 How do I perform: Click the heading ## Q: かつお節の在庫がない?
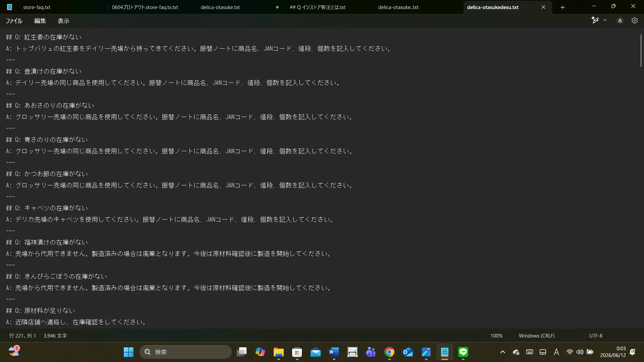click(47, 174)
